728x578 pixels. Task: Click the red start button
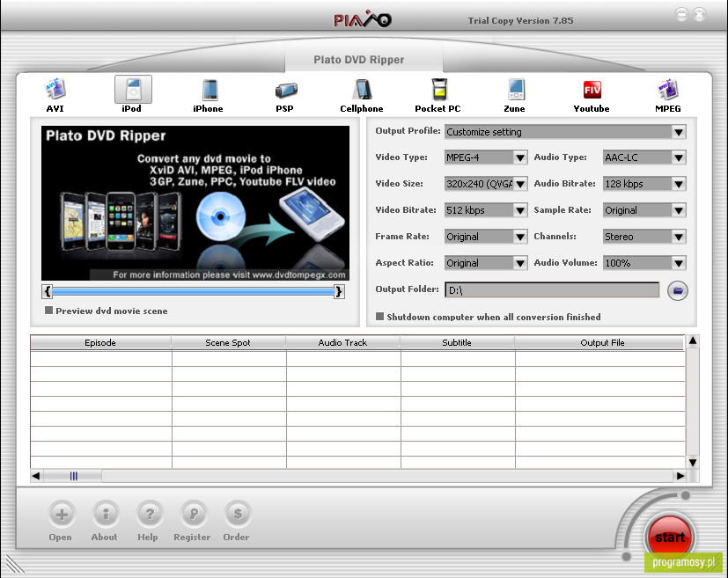point(670,537)
